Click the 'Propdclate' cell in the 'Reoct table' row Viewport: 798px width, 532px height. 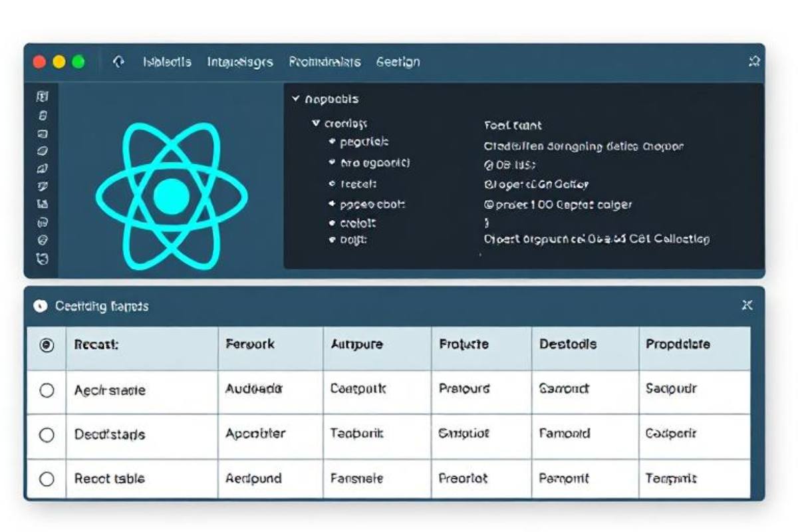pos(694,479)
